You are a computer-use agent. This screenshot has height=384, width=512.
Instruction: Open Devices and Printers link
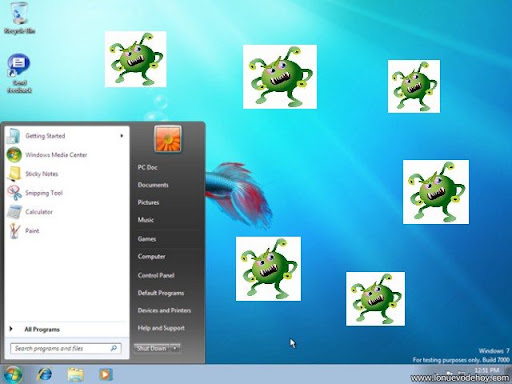(164, 310)
